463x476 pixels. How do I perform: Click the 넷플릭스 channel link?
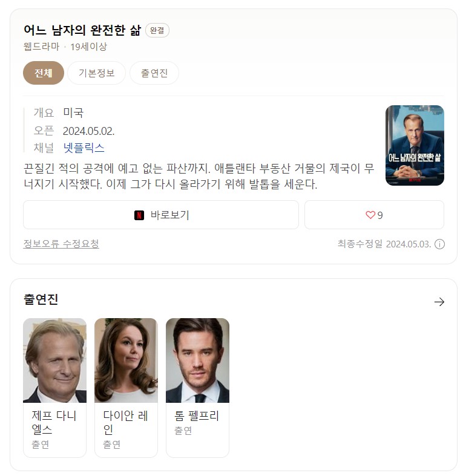click(x=84, y=148)
